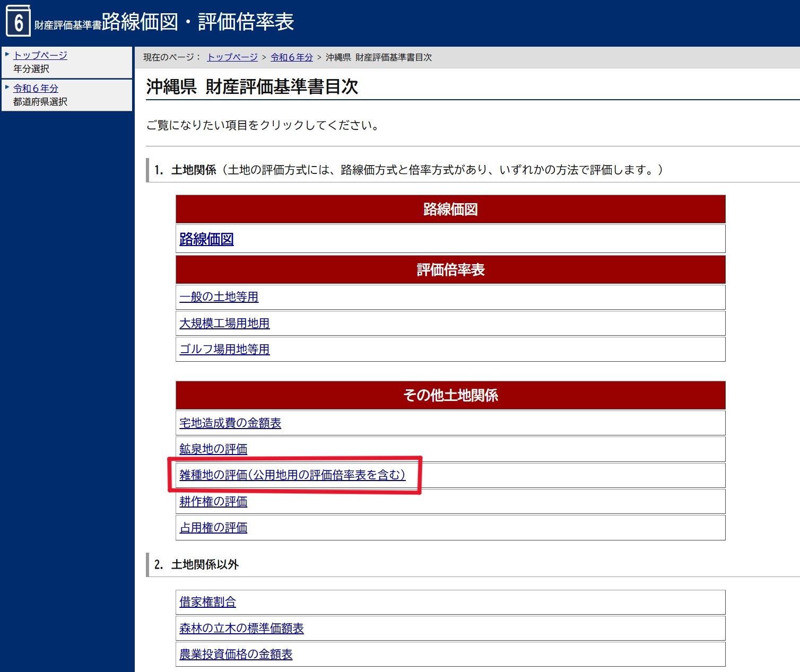This screenshot has height=672, width=800.
Task: View 宅地造成費の金額表
Action: point(230,423)
